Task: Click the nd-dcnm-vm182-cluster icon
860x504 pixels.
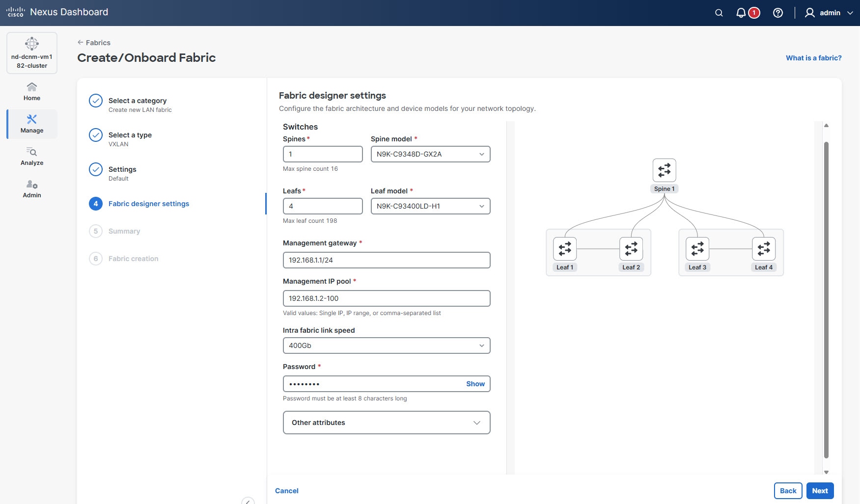Action: point(32,53)
